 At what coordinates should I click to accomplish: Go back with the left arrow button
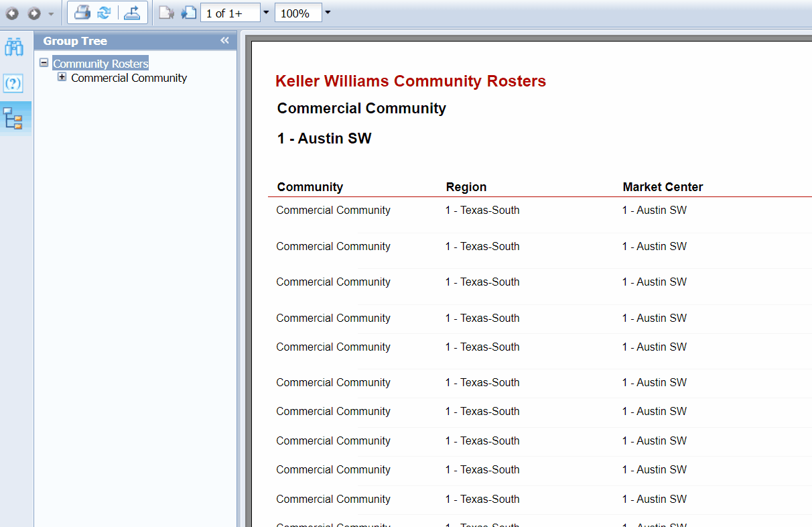coord(12,13)
